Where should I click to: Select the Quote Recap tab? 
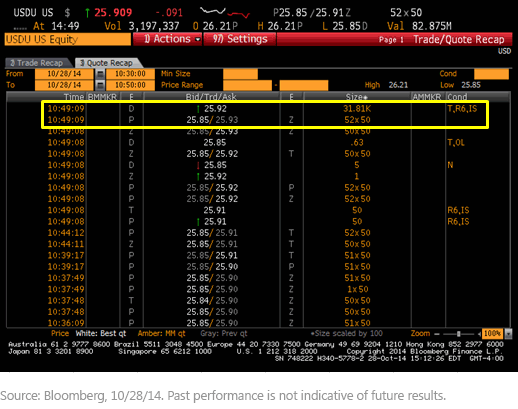coord(108,63)
